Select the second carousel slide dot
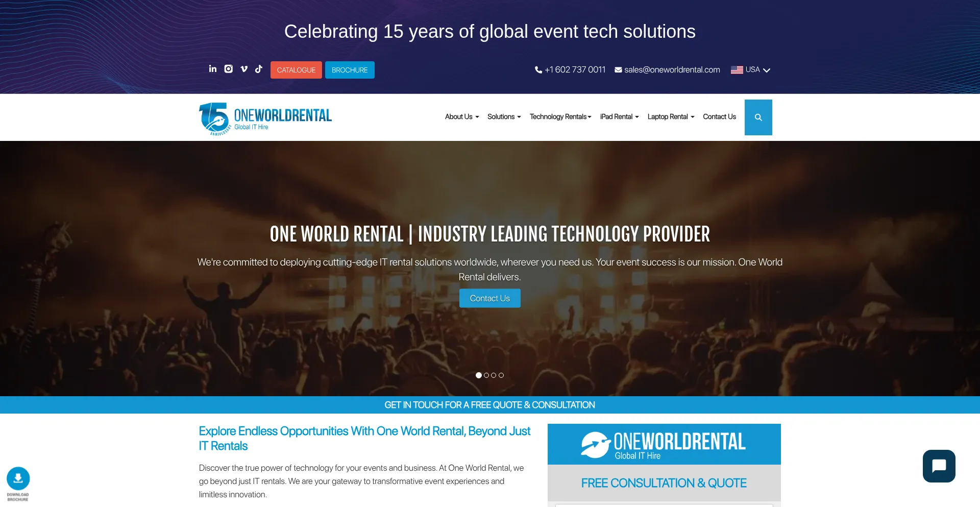Screen dimensions: 980x507 pos(486,375)
